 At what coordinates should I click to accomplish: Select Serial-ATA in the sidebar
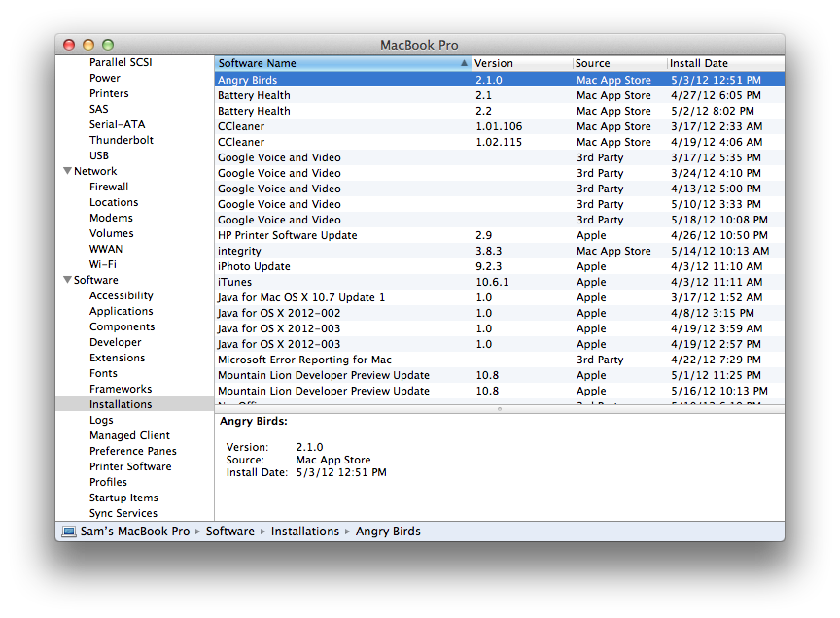point(117,124)
